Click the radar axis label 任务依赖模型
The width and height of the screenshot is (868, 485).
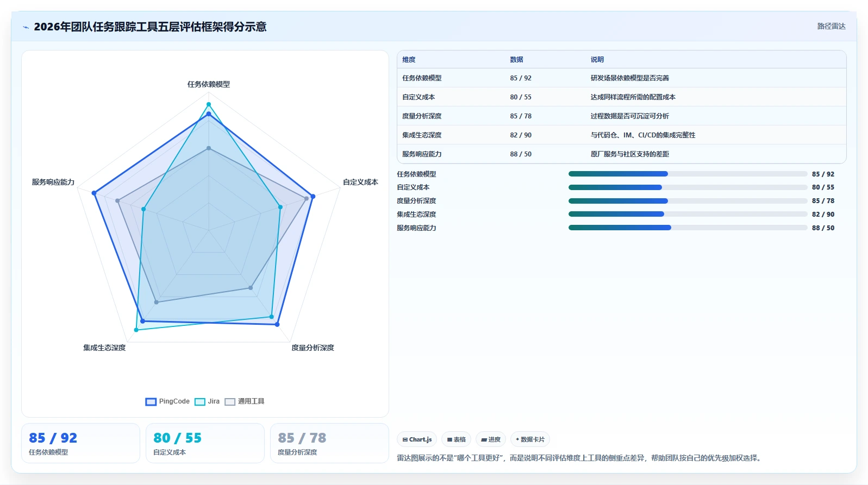coord(209,84)
